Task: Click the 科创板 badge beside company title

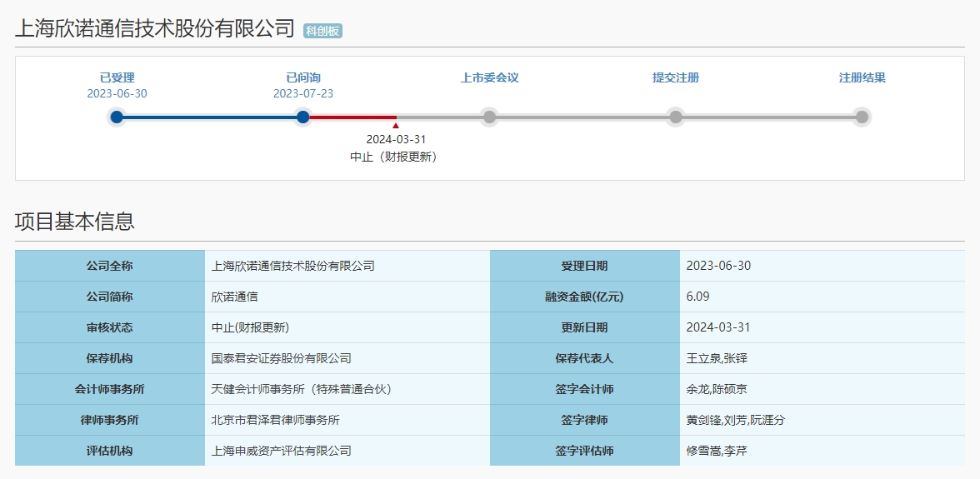Action: (323, 31)
